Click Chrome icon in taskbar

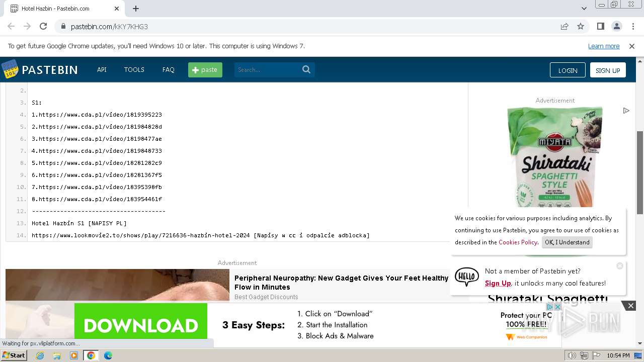click(x=91, y=355)
